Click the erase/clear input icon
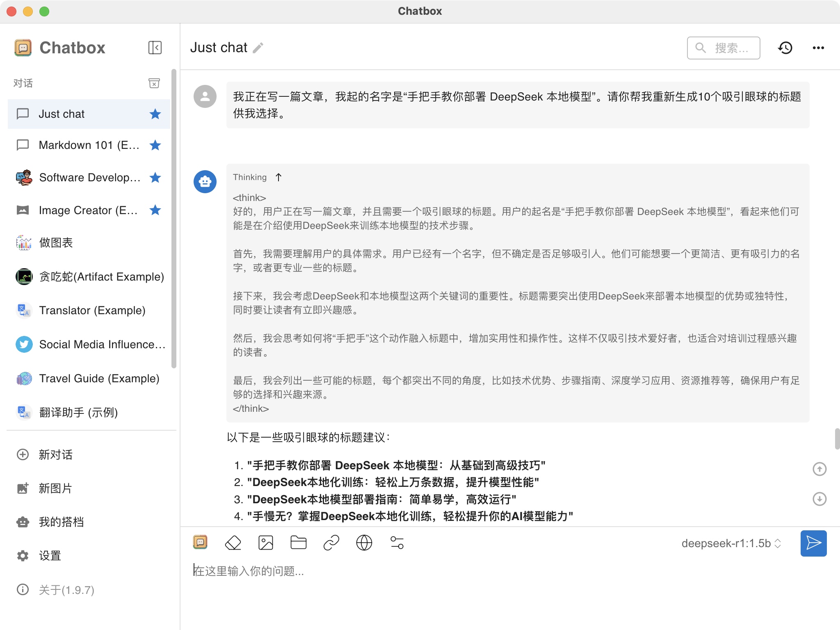The width and height of the screenshot is (840, 630). coord(233,542)
